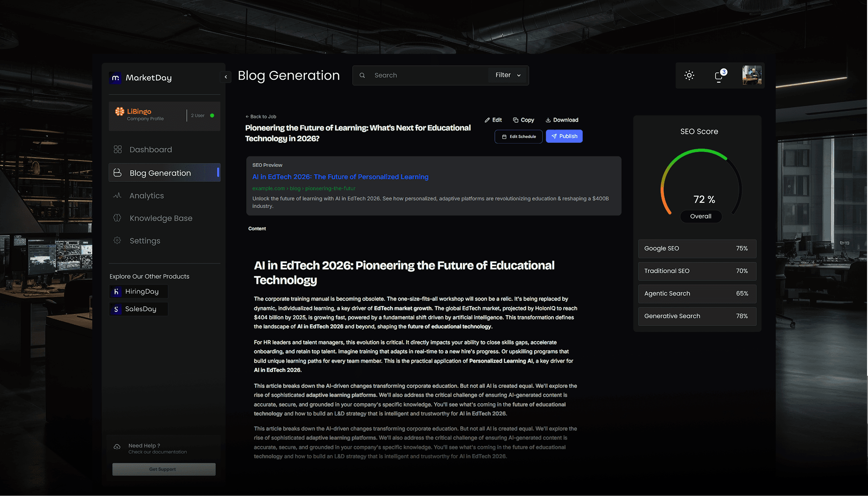
Task: Click the Need Help headset icon
Action: [117, 447]
